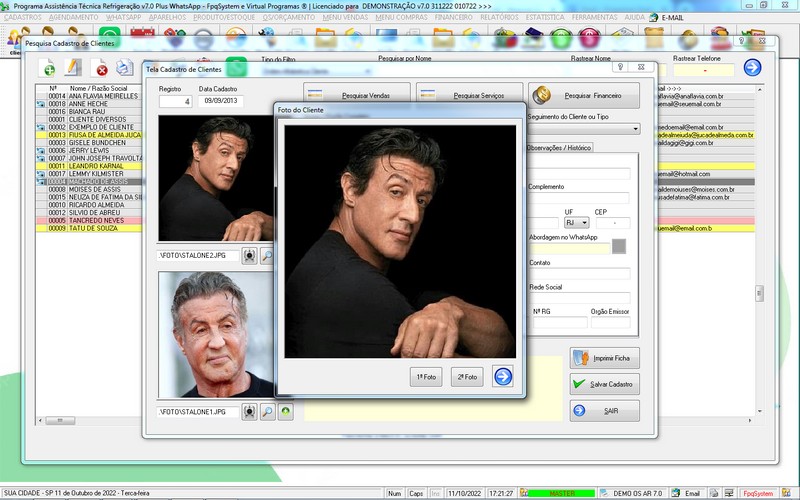Click the blue arrow icon in Foto do Cliente
The width and height of the screenshot is (800, 500).
coord(502,377)
